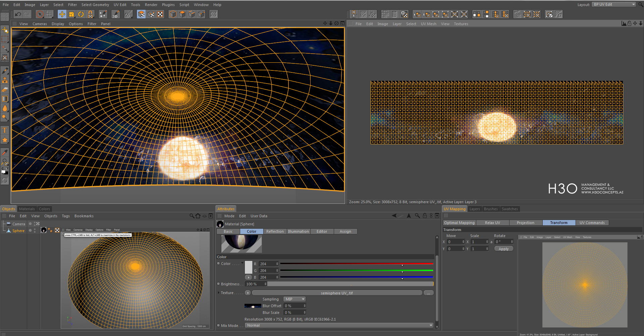Click the Undo arrow in the top toolbar
This screenshot has height=336, width=644.
coord(18,14)
